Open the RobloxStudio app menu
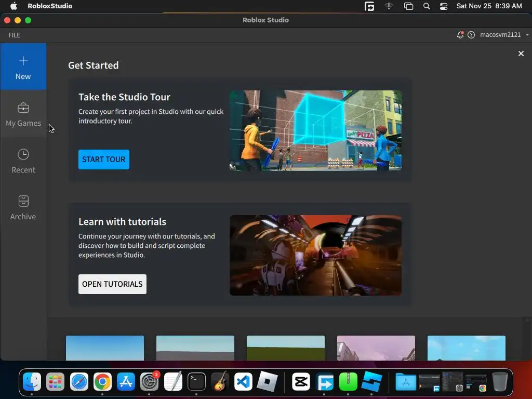 50,6
